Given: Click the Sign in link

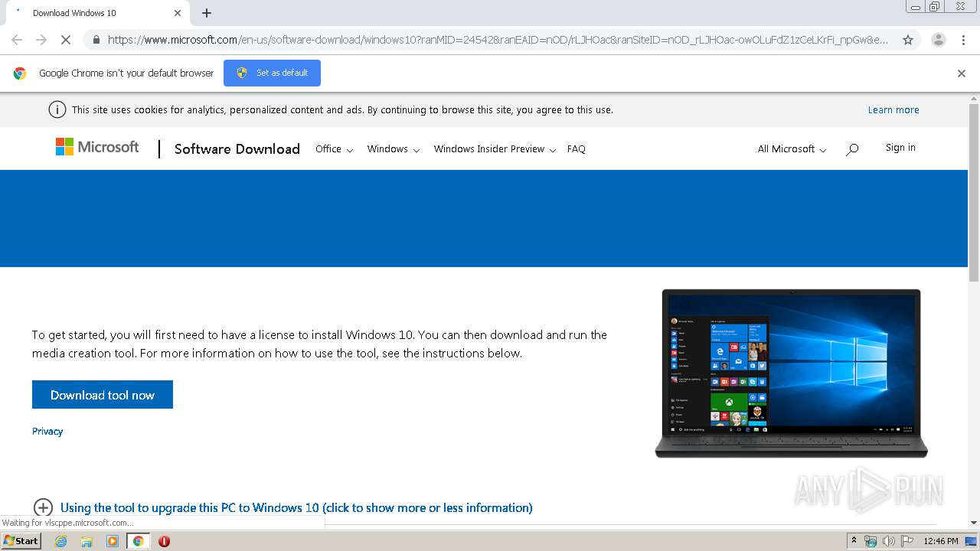Looking at the screenshot, I should (900, 148).
